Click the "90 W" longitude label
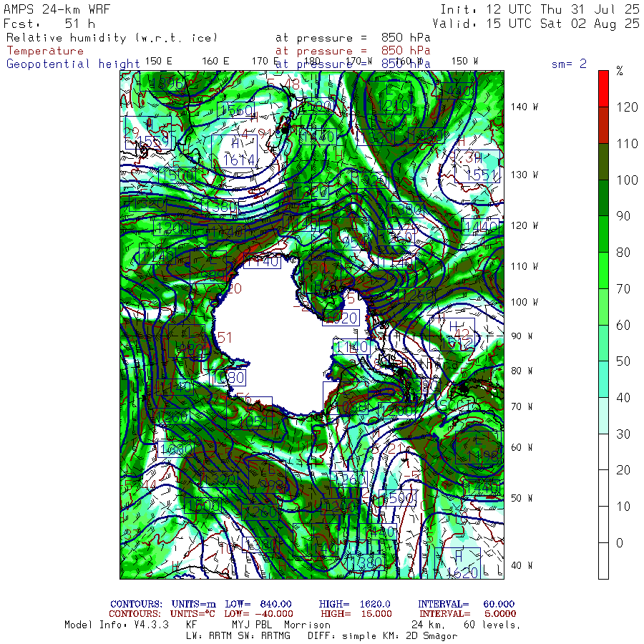This screenshot has width=644, height=644. [522, 336]
